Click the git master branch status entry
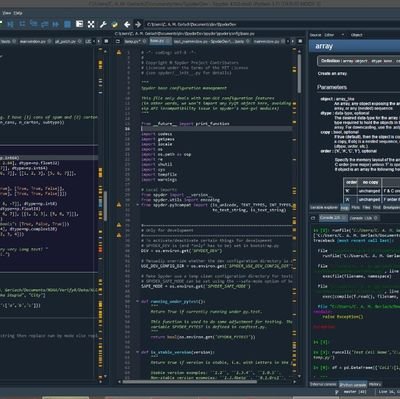This screenshot has width=400, height=399. [350, 392]
